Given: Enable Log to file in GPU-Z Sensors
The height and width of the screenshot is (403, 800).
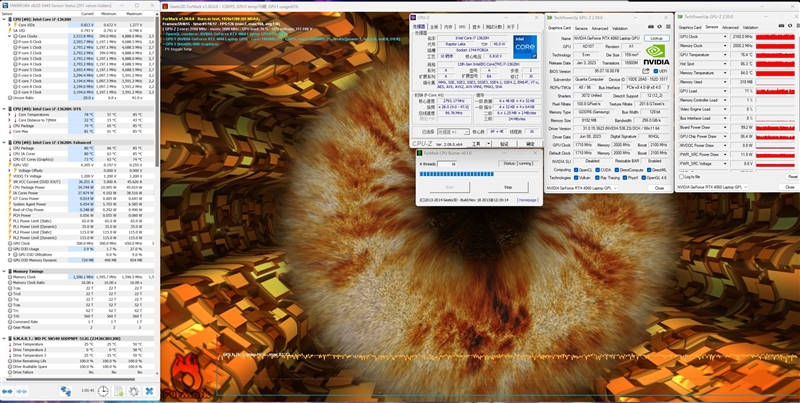Looking at the screenshot, I should pyautogui.click(x=681, y=177).
